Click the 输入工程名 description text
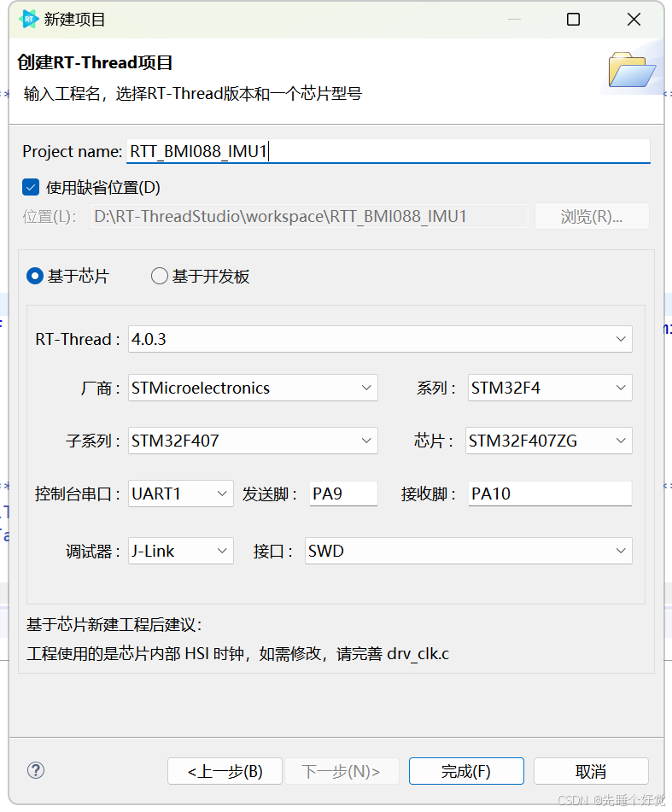Image resolution: width=672 pixels, height=812 pixels. click(193, 94)
